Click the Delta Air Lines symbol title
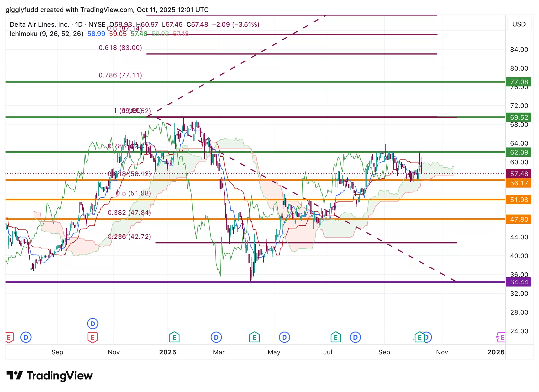 tap(40, 25)
